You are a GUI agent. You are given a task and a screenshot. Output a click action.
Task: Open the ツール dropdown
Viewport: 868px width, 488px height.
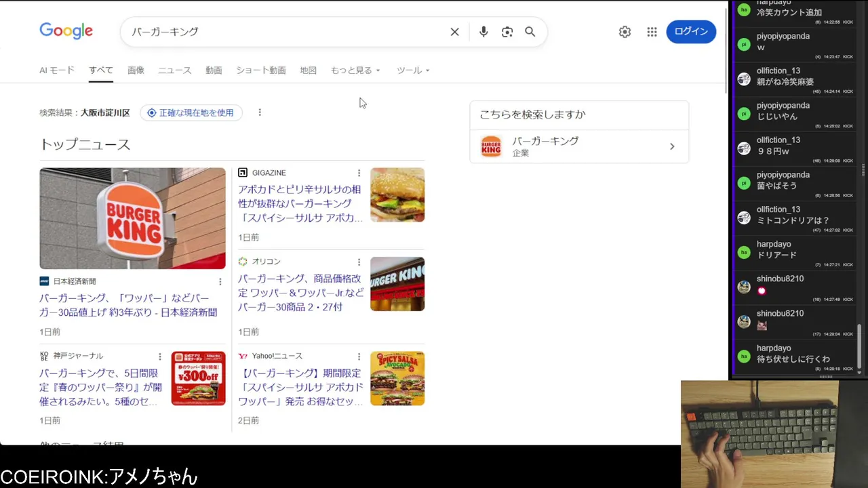click(413, 70)
